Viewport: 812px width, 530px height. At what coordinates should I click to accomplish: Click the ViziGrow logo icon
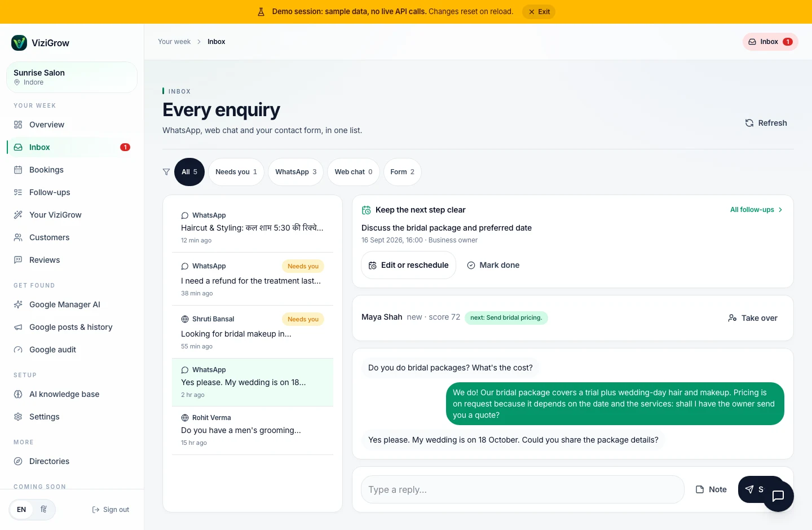coord(19,43)
